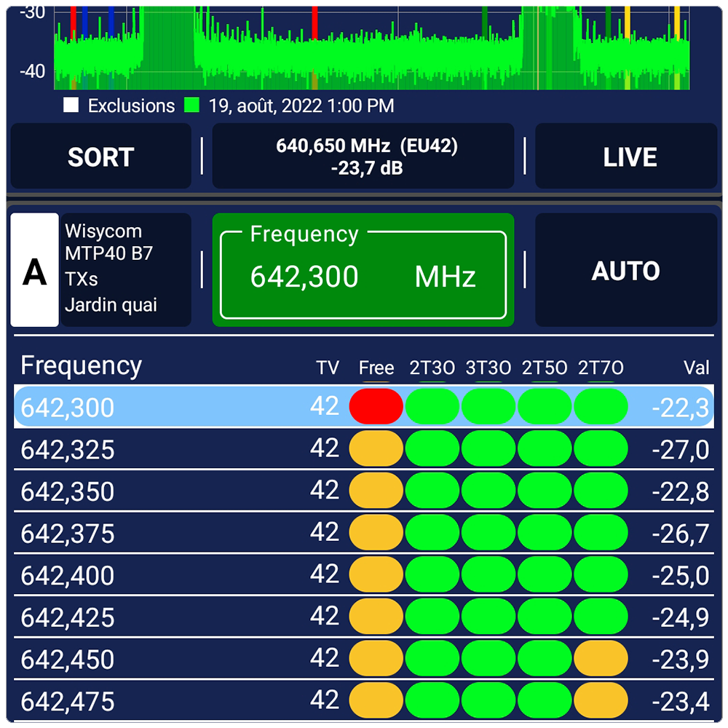Click the value -23,4 in the Val column
Viewport: 728px width, 728px height.
pyautogui.click(x=681, y=701)
